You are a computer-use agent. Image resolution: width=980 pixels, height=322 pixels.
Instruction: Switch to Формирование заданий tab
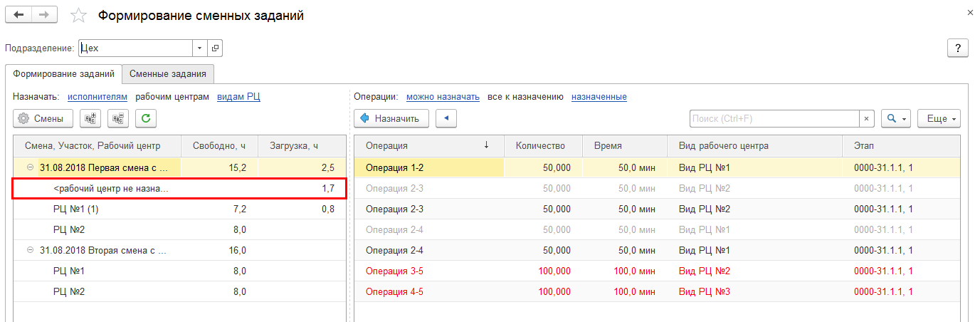point(63,73)
